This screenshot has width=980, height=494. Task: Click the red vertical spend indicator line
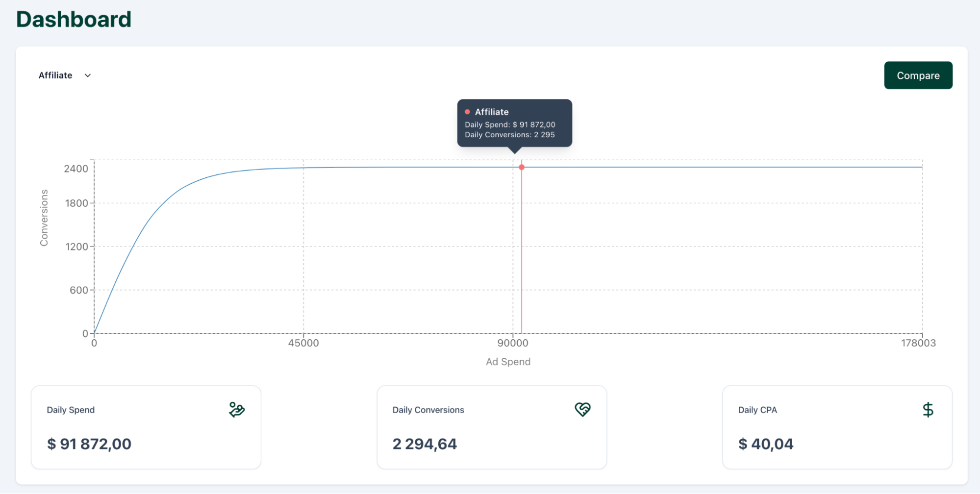point(522,255)
